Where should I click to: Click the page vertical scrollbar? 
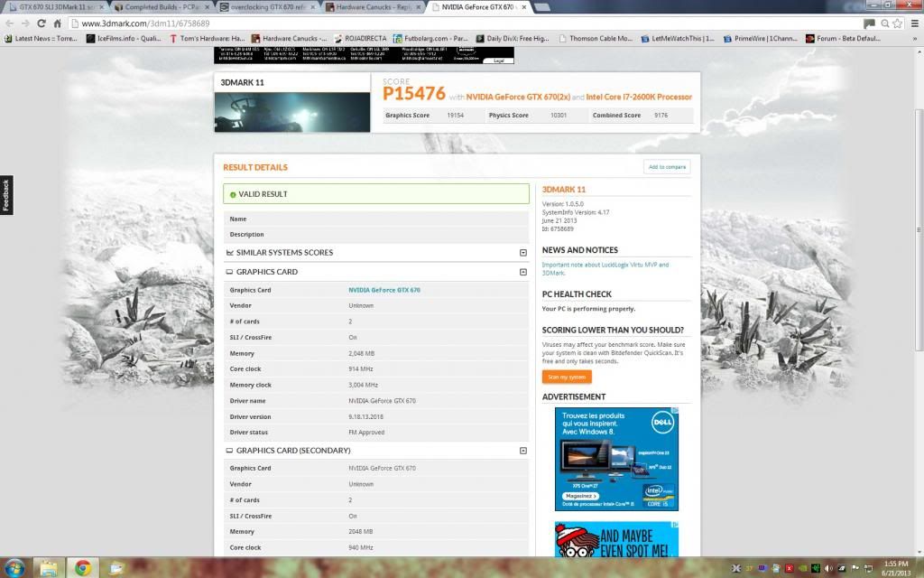pyautogui.click(x=919, y=230)
